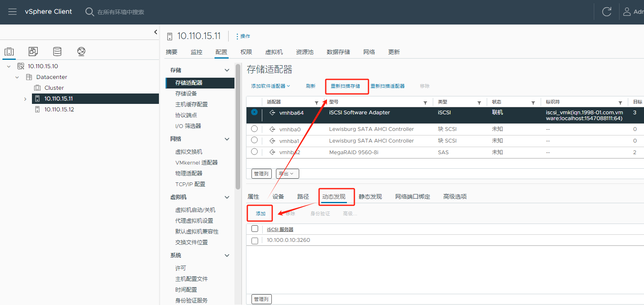Open TCP/IP 配置 settings
The width and height of the screenshot is (644, 305).
pyautogui.click(x=190, y=184)
